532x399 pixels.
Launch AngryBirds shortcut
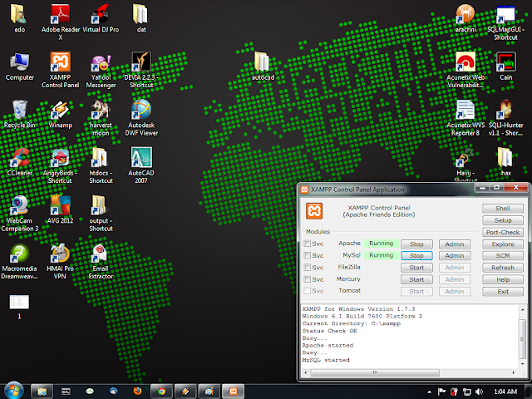(x=61, y=166)
